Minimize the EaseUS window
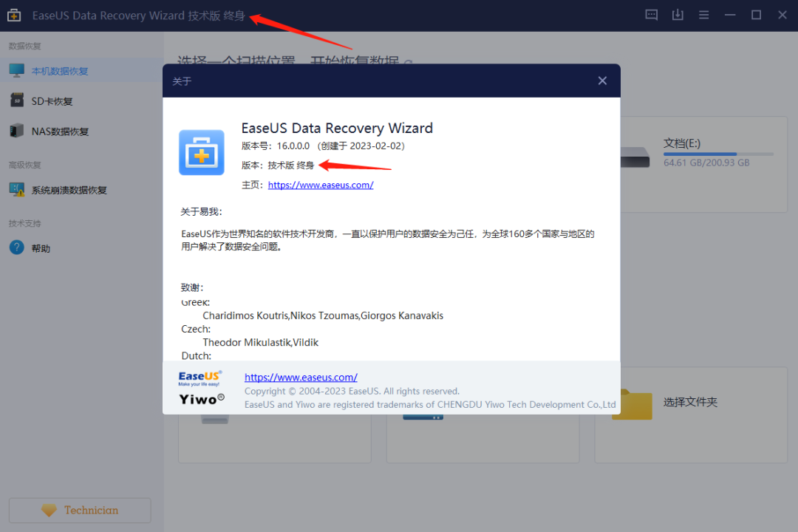Screen dimensions: 798x532 click(730, 15)
